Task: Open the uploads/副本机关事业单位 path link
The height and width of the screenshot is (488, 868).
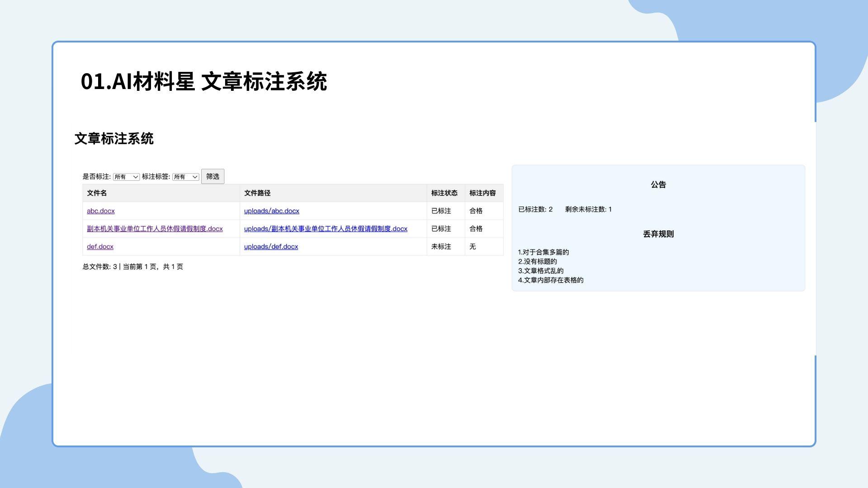Action: (325, 229)
